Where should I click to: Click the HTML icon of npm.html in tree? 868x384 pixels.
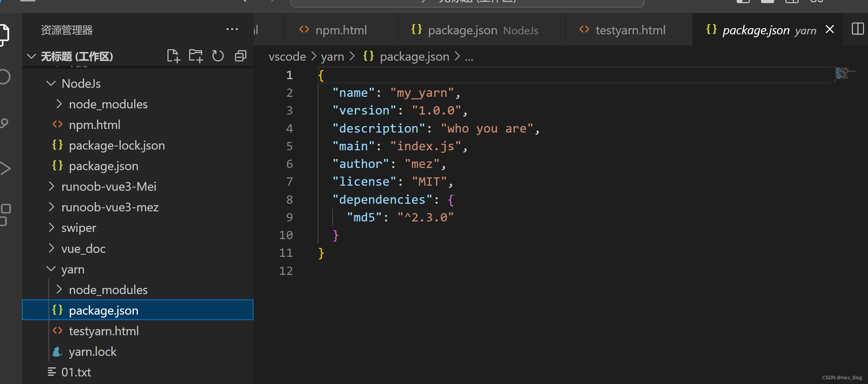pyautogui.click(x=58, y=125)
